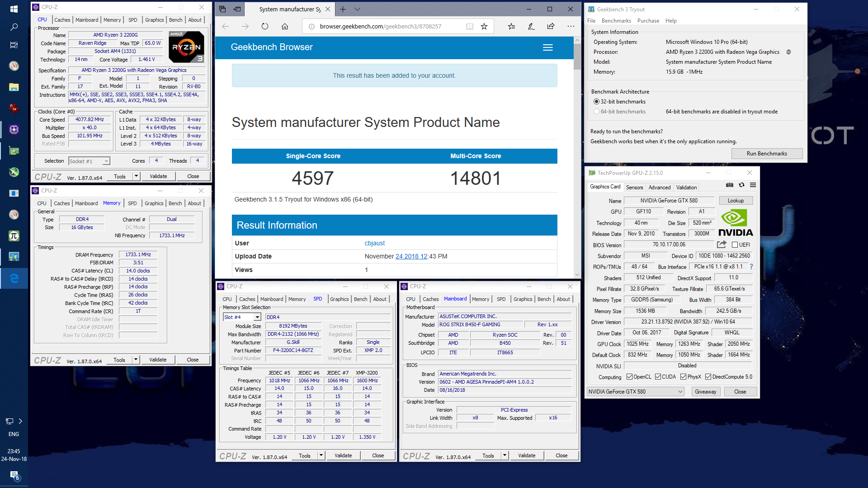
Task: Click GPU-Z screenshot camera icon
Action: pyautogui.click(x=730, y=185)
